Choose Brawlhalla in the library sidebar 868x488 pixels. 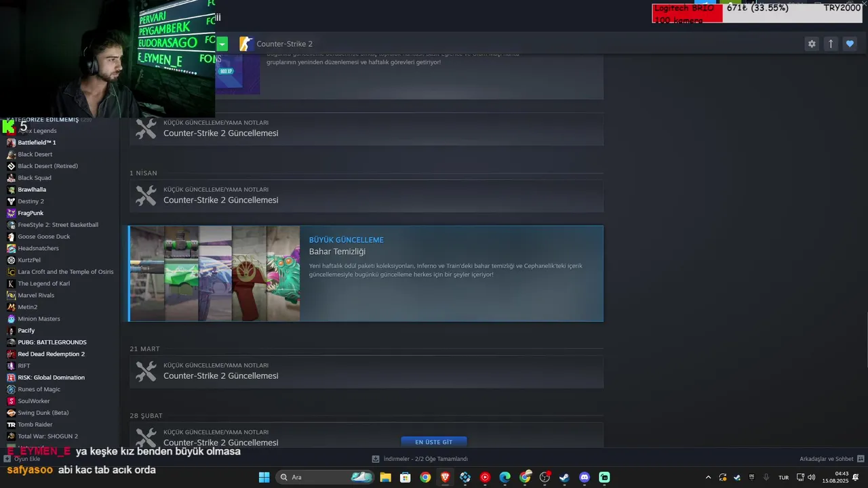[32, 190]
